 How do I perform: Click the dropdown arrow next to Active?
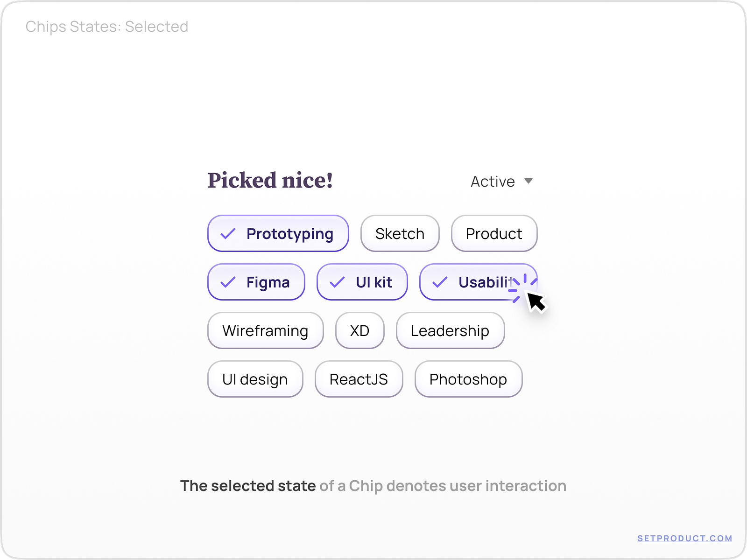[x=529, y=181]
